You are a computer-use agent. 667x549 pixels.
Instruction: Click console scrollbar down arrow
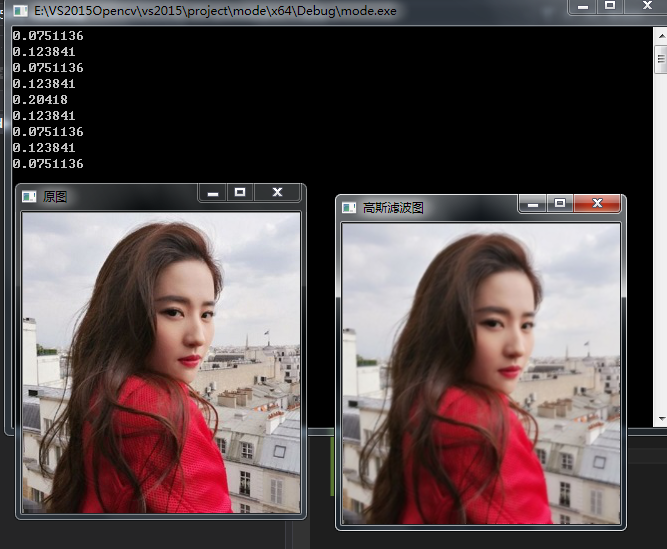661,419
